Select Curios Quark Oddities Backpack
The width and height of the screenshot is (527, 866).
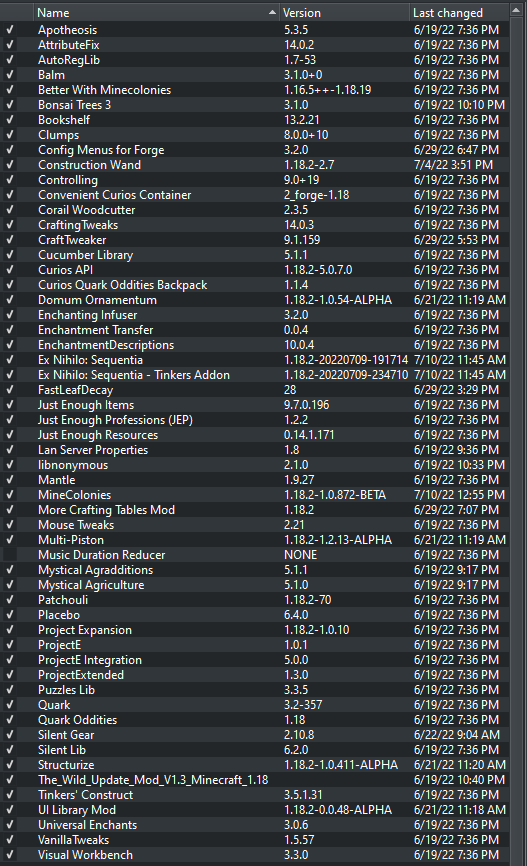click(254, 285)
